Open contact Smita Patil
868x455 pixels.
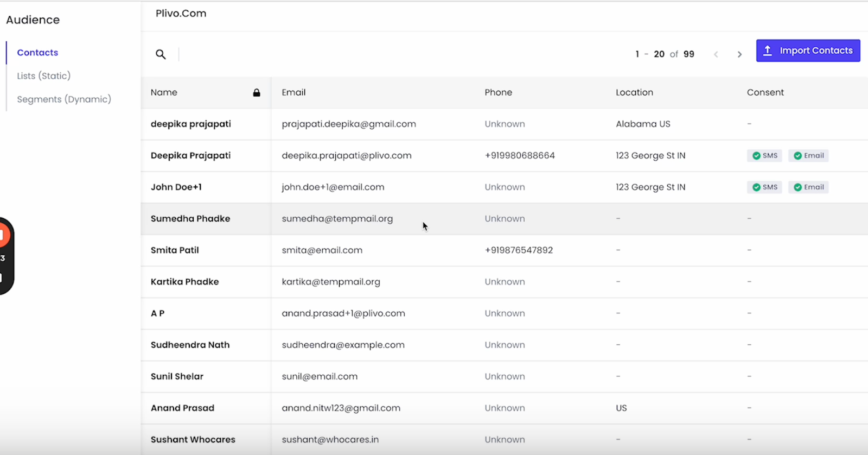coord(175,250)
